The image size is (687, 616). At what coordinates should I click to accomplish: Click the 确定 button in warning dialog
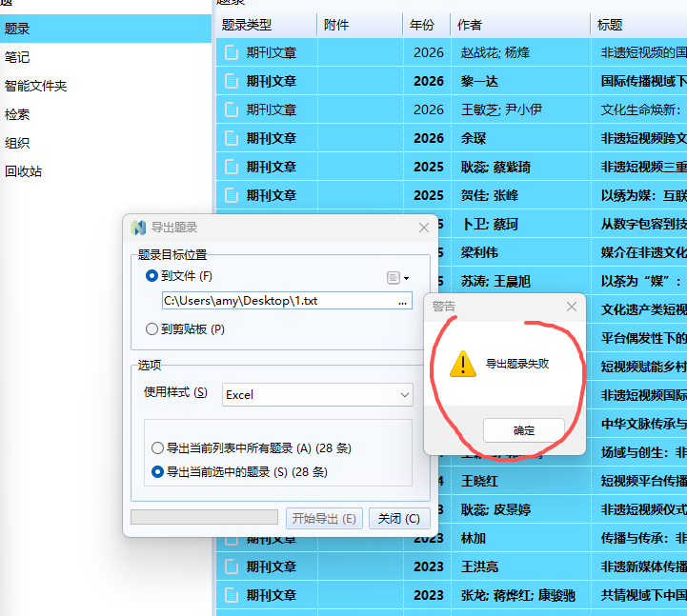click(x=523, y=430)
